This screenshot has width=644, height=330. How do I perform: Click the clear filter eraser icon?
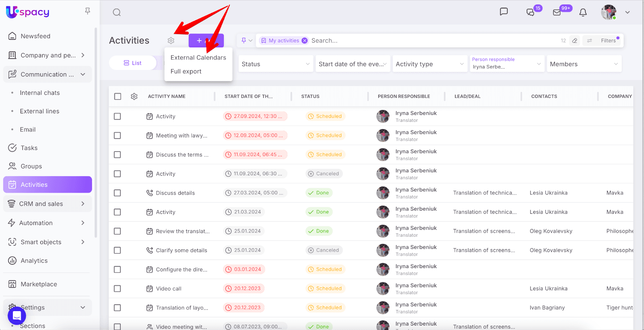click(575, 41)
